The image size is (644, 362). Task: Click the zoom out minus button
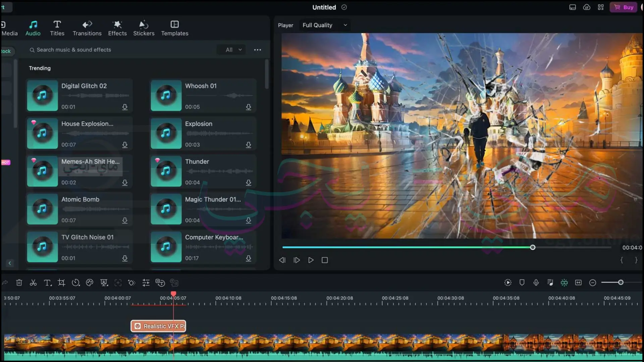593,283
